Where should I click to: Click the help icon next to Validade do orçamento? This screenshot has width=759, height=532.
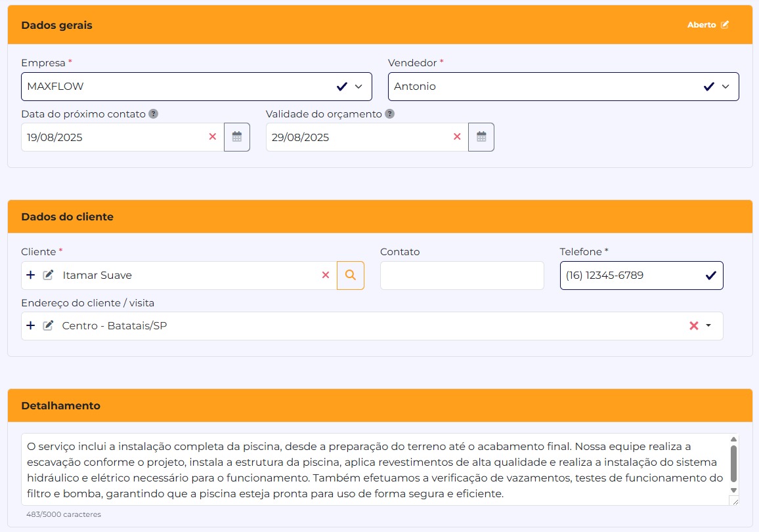coord(390,113)
